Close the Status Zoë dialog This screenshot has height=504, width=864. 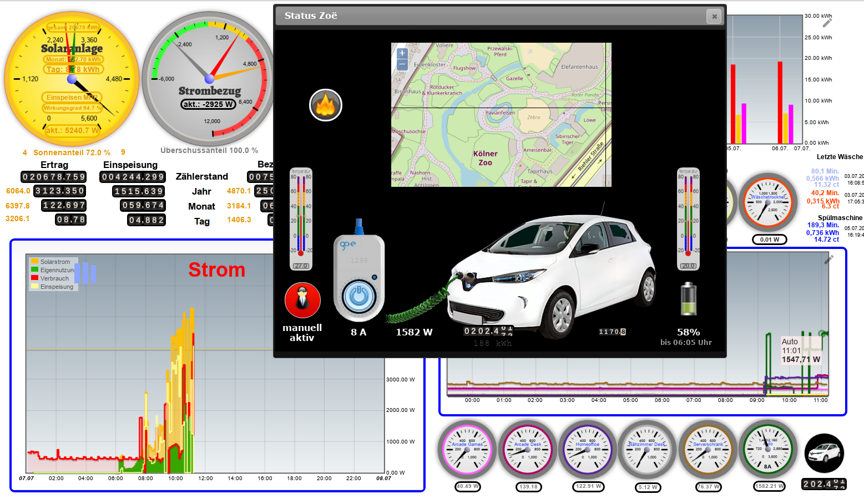(x=714, y=17)
